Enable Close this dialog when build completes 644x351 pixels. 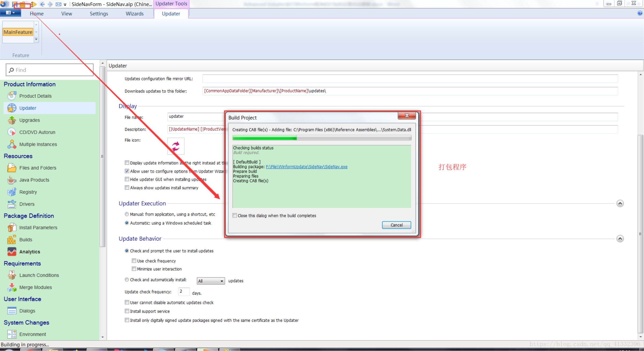point(235,216)
